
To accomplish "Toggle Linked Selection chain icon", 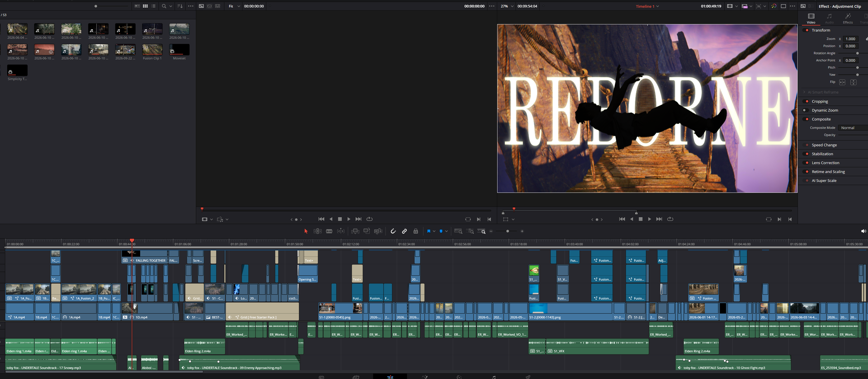I will pos(405,231).
